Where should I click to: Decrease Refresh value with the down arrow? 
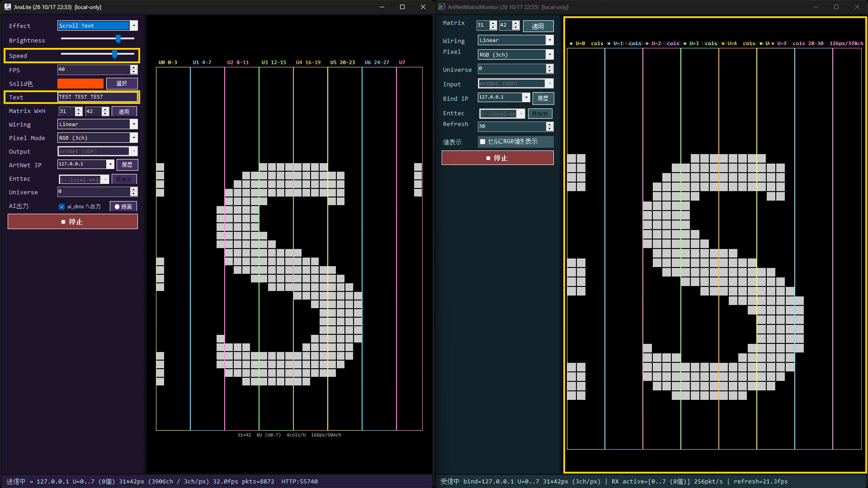click(550, 129)
